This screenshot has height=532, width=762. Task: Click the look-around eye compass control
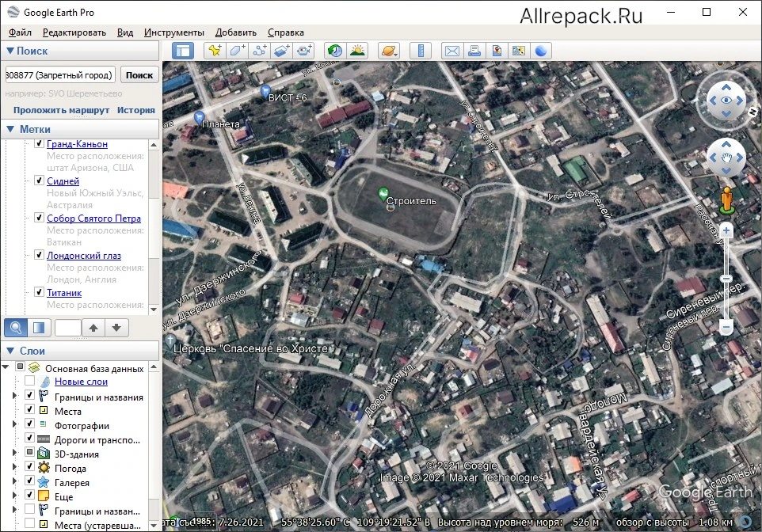(x=726, y=100)
